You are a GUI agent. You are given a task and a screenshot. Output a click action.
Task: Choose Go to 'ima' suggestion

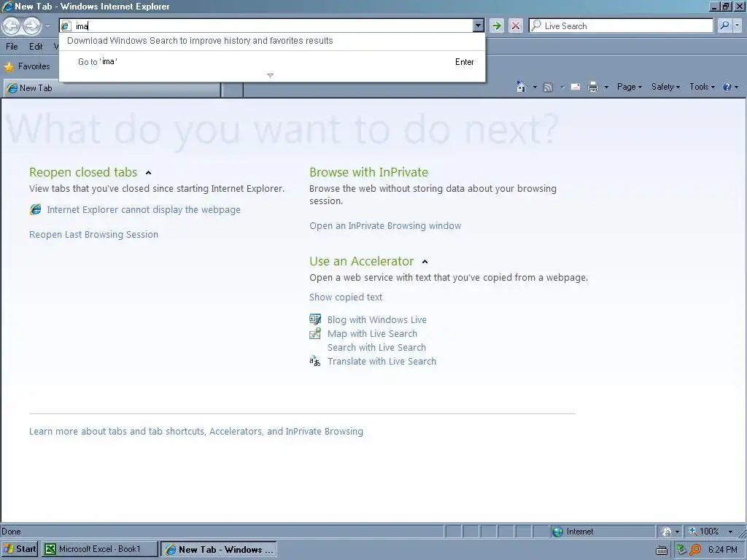[272, 62]
